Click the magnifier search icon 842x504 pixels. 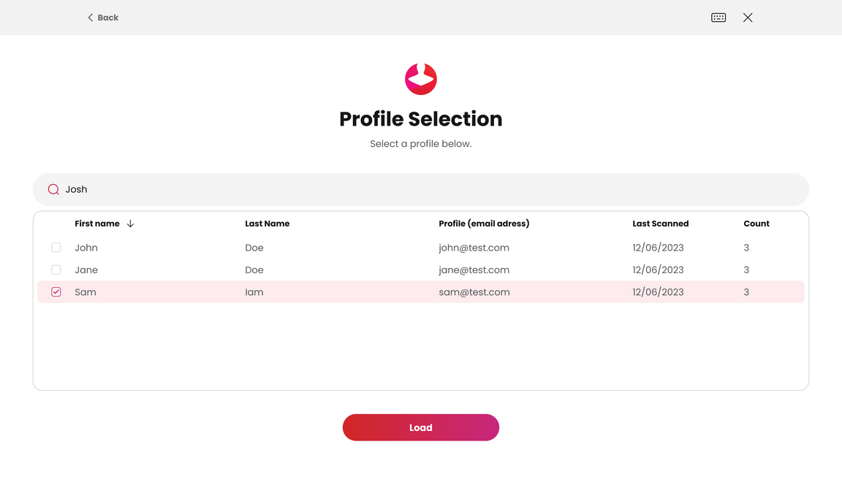[x=53, y=189]
